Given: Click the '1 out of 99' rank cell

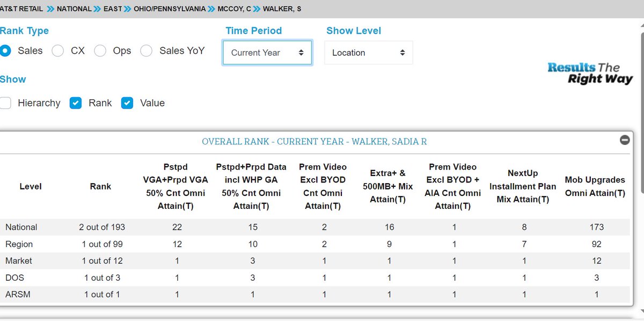Looking at the screenshot, I should pyautogui.click(x=102, y=244).
